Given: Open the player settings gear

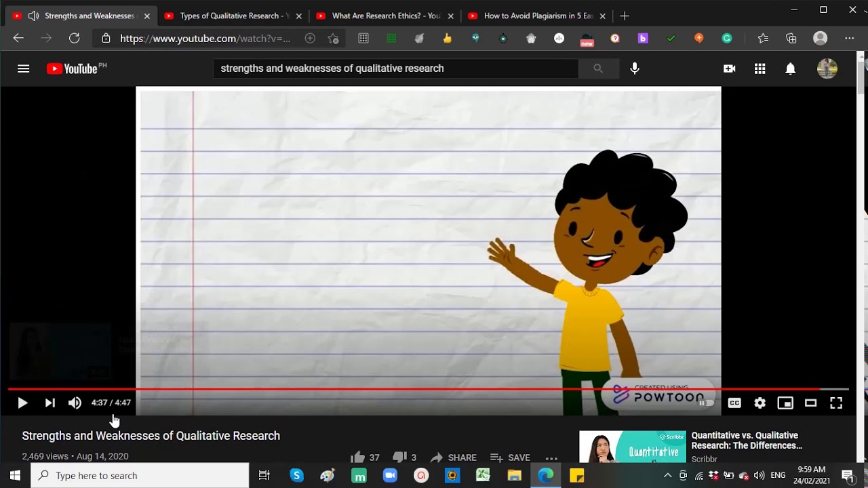Looking at the screenshot, I should coord(759,403).
